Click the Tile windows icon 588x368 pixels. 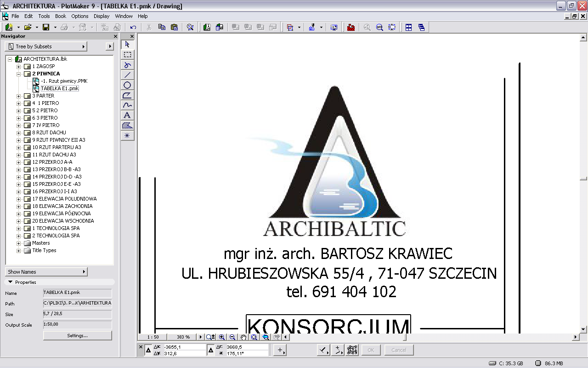coord(409,27)
